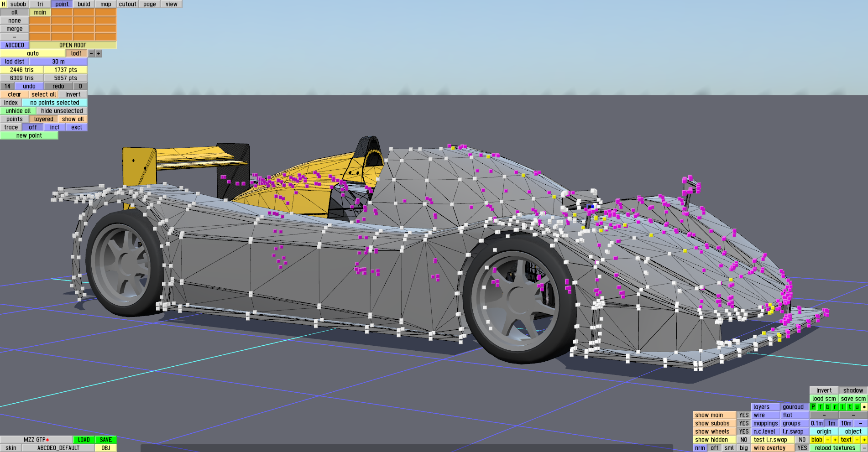
Task: Click the ABCDEO_DEFAULT skin name
Action: (58, 448)
